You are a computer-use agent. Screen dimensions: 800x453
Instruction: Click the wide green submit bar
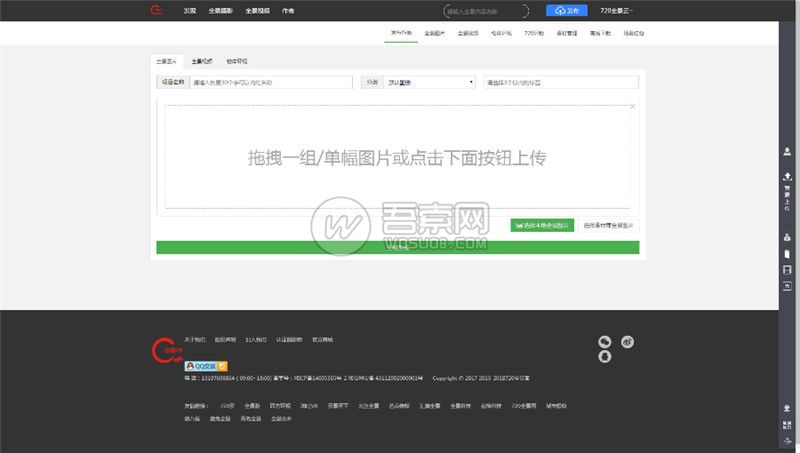tap(397, 247)
